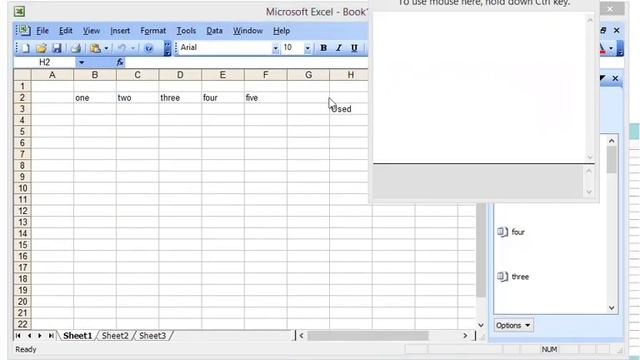
Task: Open the Help menu
Action: 281,31
